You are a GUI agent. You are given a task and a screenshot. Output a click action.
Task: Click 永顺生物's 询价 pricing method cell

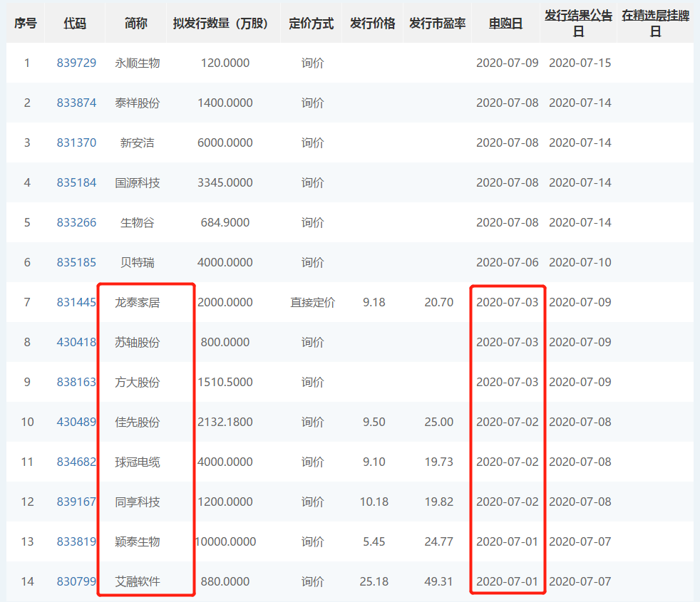(312, 63)
